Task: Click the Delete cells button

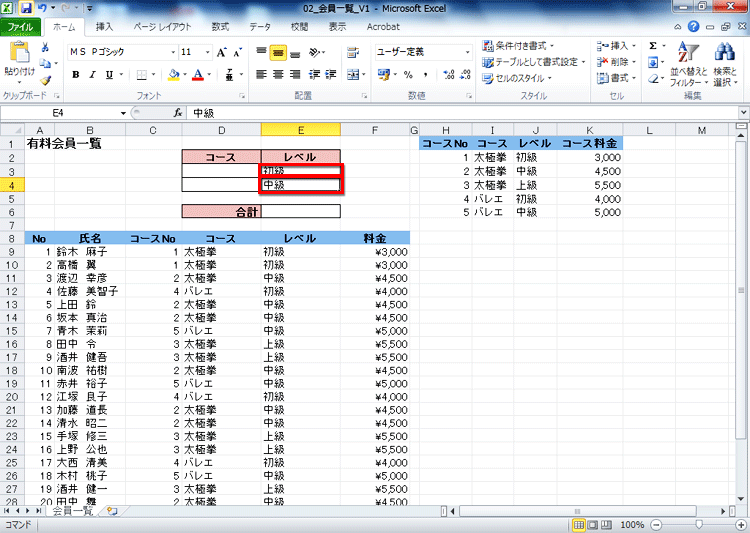Action: [617, 62]
